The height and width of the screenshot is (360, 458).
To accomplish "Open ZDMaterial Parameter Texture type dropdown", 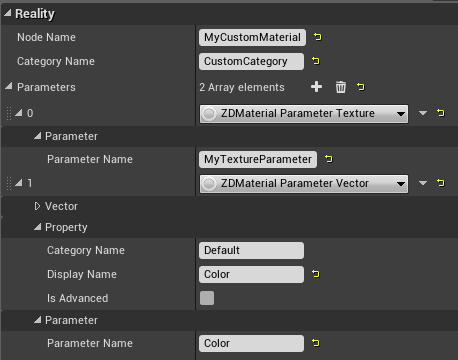I will coord(304,114).
